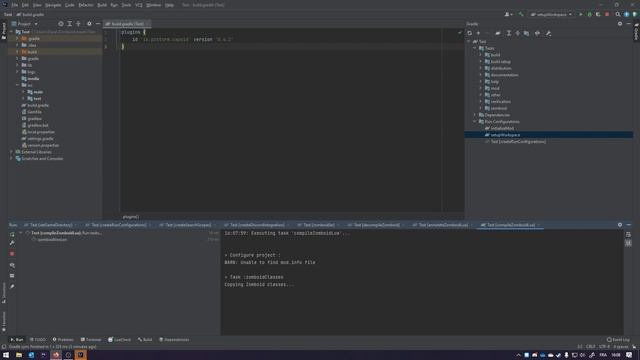This screenshot has height=360, width=640.
Task: Expand the Dependencies node in Gradle panel
Action: click(475, 115)
